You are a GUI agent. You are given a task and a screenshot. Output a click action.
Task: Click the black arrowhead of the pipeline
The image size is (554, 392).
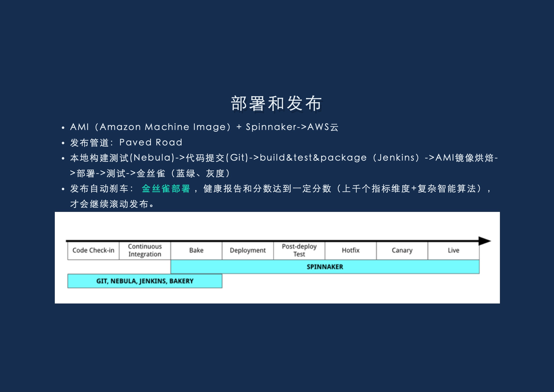pos(484,241)
